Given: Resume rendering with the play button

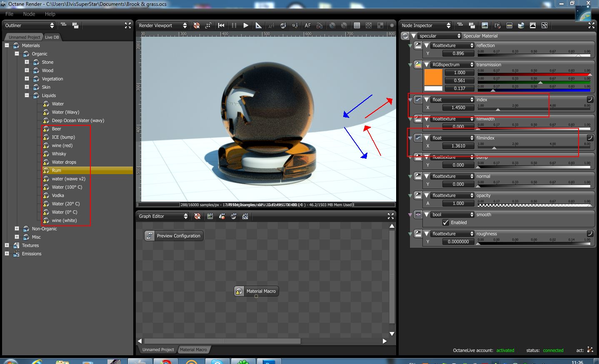Looking at the screenshot, I should coord(246,25).
